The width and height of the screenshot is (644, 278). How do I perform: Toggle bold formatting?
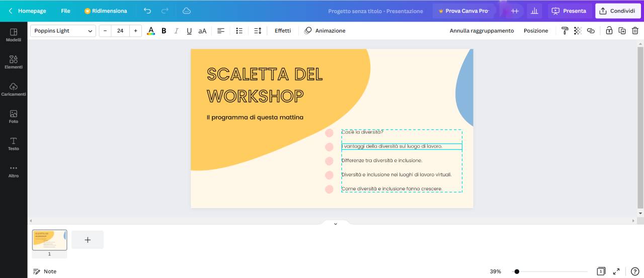pyautogui.click(x=164, y=31)
